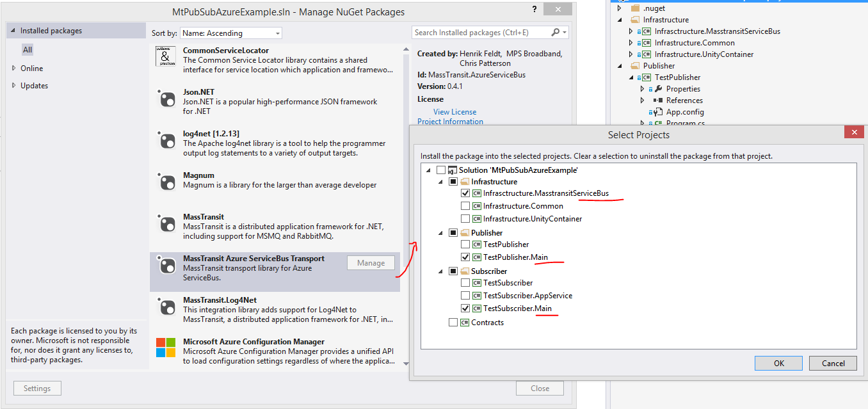Click the Microsoft Azure Configuration Manager logo
Image resolution: width=868 pixels, height=409 pixels.
166,348
